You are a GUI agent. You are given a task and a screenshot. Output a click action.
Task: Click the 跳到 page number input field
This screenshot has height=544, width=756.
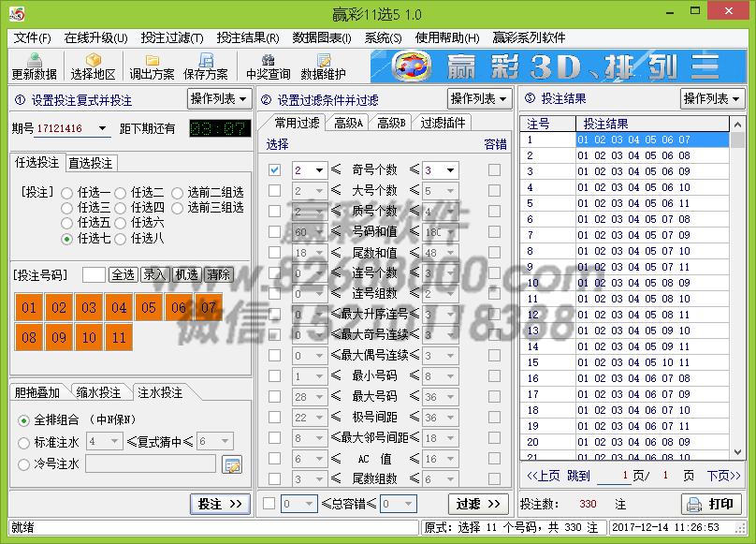[613, 476]
